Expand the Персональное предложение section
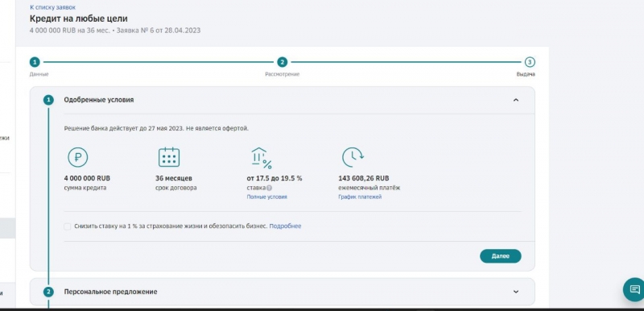 click(x=516, y=292)
